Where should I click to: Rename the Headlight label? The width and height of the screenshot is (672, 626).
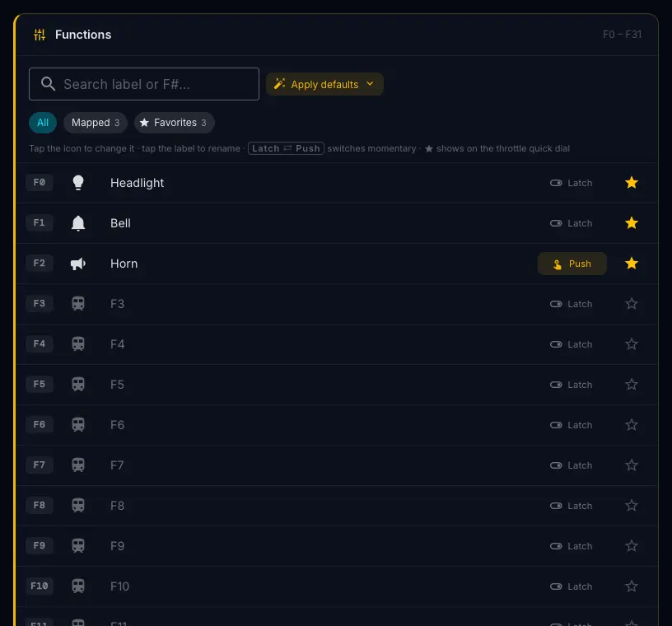coord(138,183)
